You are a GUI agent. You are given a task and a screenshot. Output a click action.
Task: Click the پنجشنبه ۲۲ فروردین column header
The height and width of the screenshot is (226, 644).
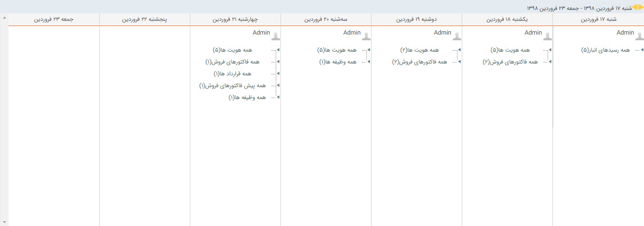click(145, 19)
